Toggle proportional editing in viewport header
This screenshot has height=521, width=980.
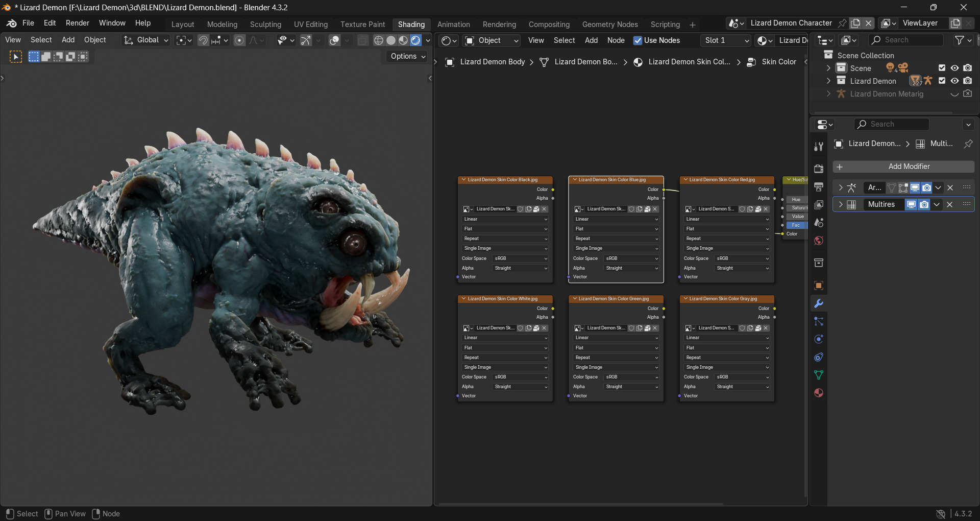tap(239, 40)
